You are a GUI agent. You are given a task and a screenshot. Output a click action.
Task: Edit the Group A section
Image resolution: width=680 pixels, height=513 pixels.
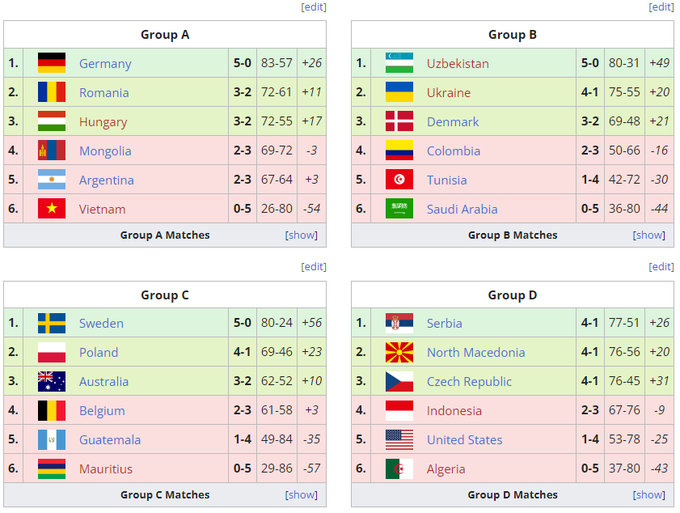pyautogui.click(x=314, y=7)
